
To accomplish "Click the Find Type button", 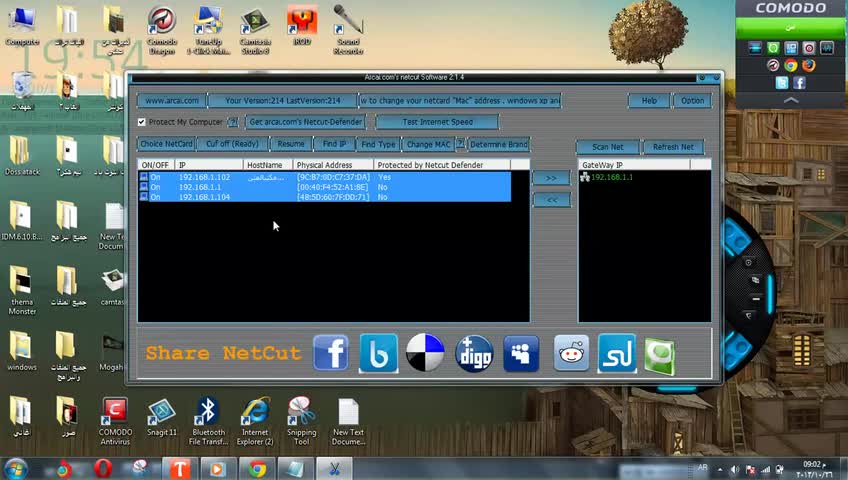I will (x=378, y=144).
